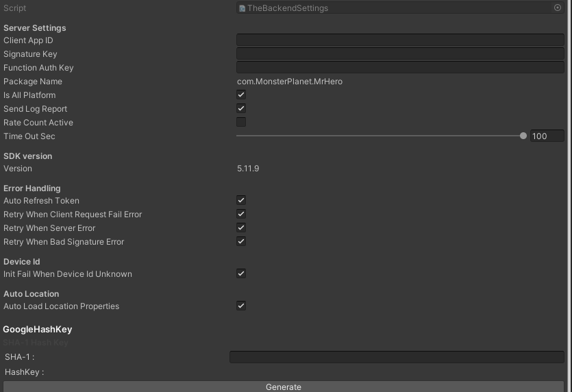The image size is (572, 392).
Task: Click the Time Out Sec slider handle
Action: click(x=523, y=136)
